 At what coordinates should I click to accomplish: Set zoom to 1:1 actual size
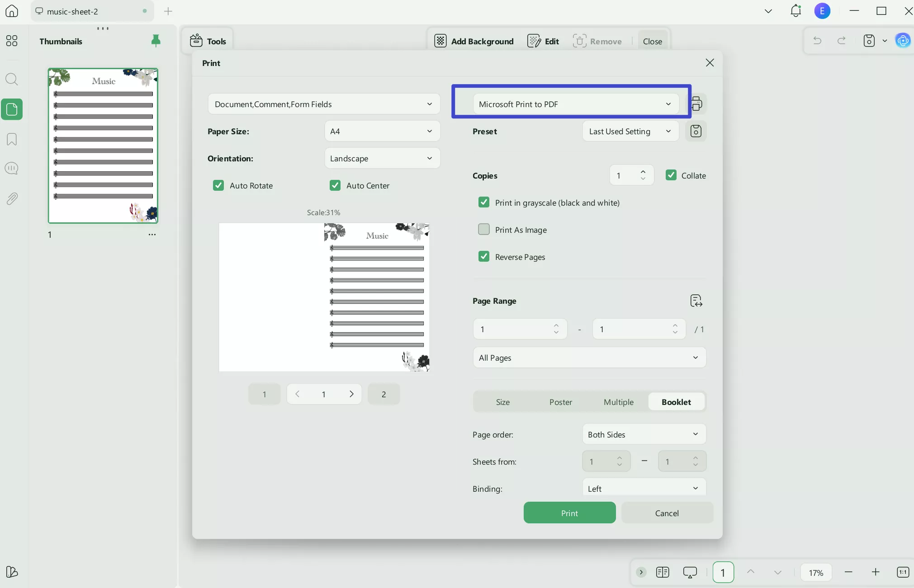(903, 572)
